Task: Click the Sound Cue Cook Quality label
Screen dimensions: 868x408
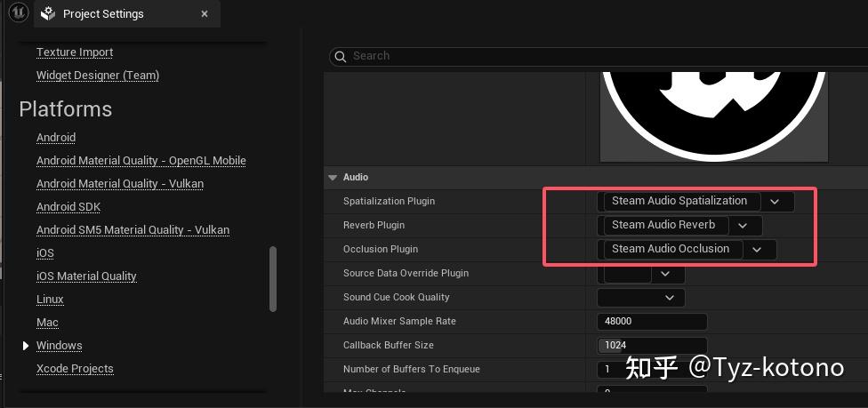Action: pyautogui.click(x=397, y=297)
